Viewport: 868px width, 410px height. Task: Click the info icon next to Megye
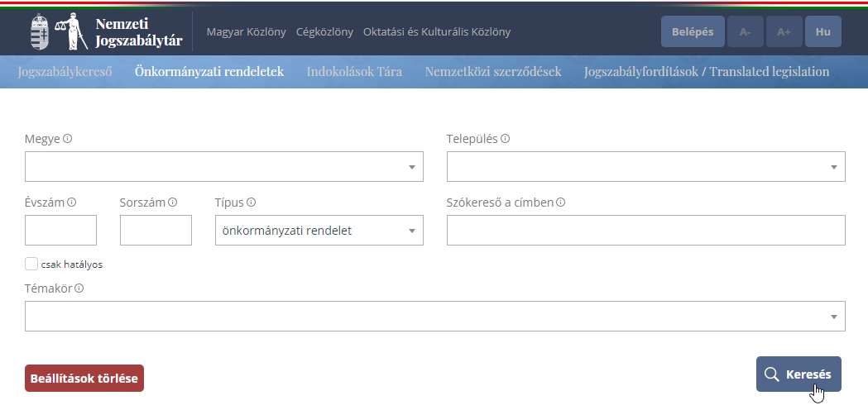(x=68, y=139)
